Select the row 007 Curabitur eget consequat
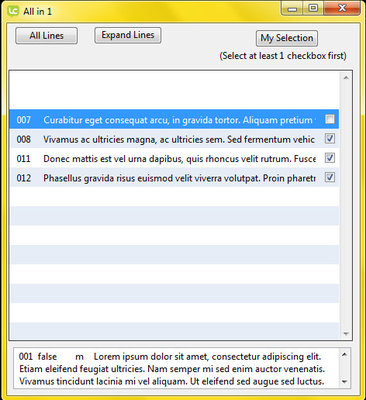This screenshot has height=400, width=366. (174, 119)
